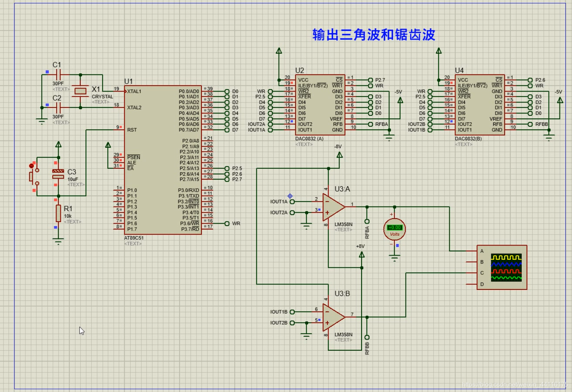Select the DC voltmeter instrument
This screenshot has width=572, height=392.
click(x=394, y=230)
